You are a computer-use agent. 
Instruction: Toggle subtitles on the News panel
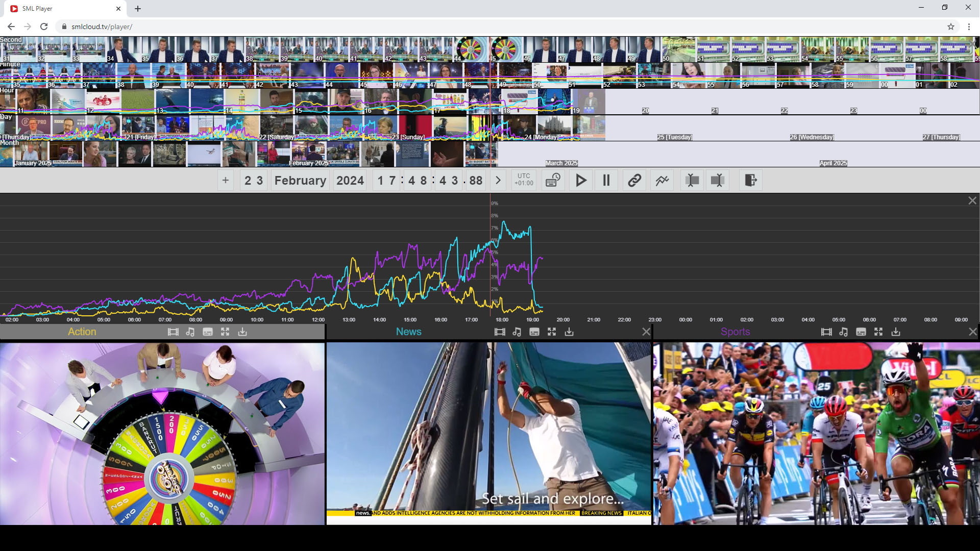tap(534, 332)
